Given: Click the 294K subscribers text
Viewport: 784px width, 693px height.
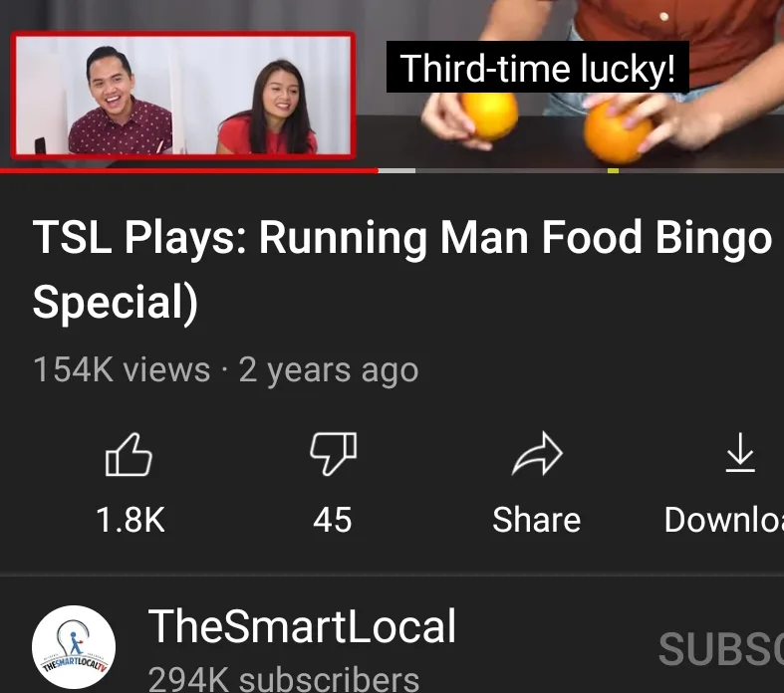Looking at the screenshot, I should tap(284, 679).
